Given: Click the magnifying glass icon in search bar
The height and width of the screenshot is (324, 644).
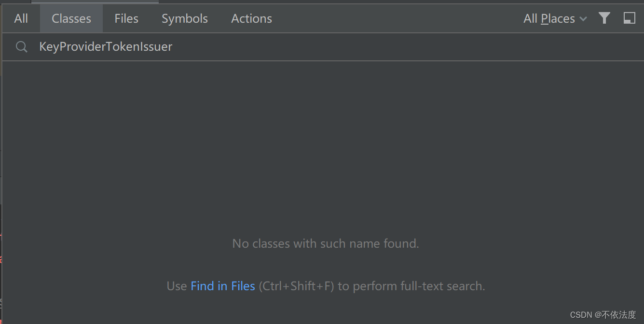Looking at the screenshot, I should point(21,46).
